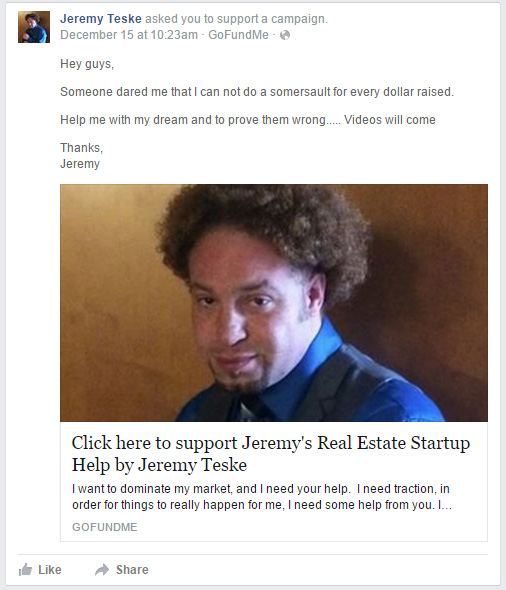Click the 'I want to dominate my market' description

coord(262,497)
